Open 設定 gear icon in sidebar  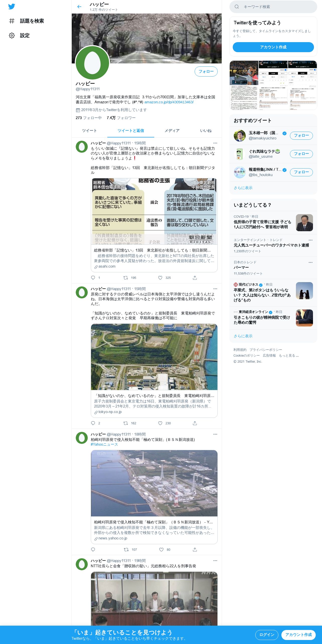click(x=12, y=35)
